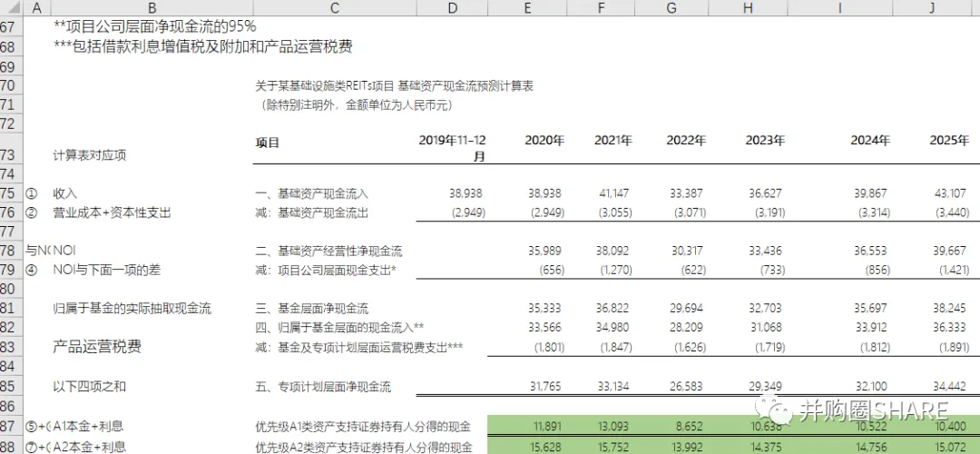Select row 87 header
Image resolution: width=980 pixels, height=454 pixels.
tap(11, 427)
